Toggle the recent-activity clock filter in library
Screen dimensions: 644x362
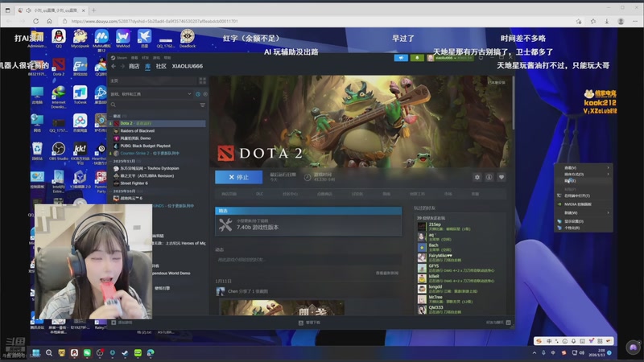click(x=198, y=94)
